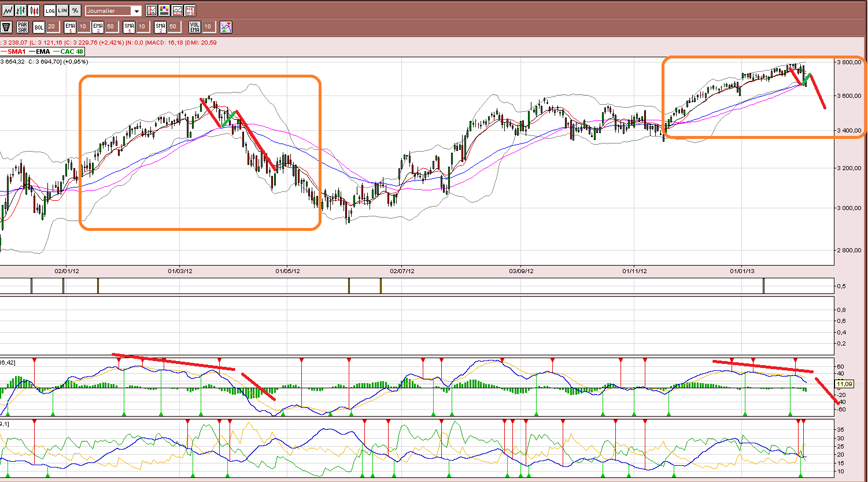Image resolution: width=868 pixels, height=482 pixels.
Task: Select candlestick chart display
Action: click(34, 10)
